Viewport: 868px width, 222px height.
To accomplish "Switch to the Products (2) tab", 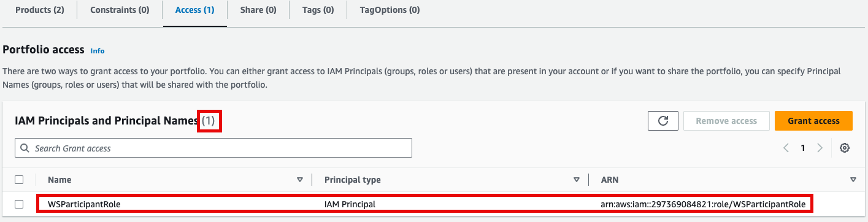I will coord(40,10).
